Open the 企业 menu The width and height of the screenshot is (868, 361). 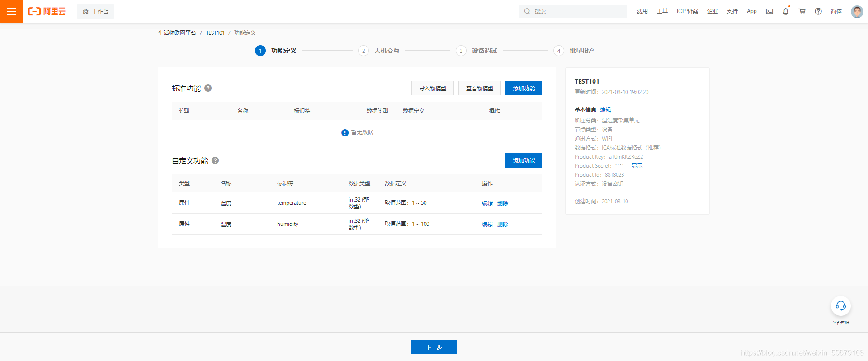point(712,11)
